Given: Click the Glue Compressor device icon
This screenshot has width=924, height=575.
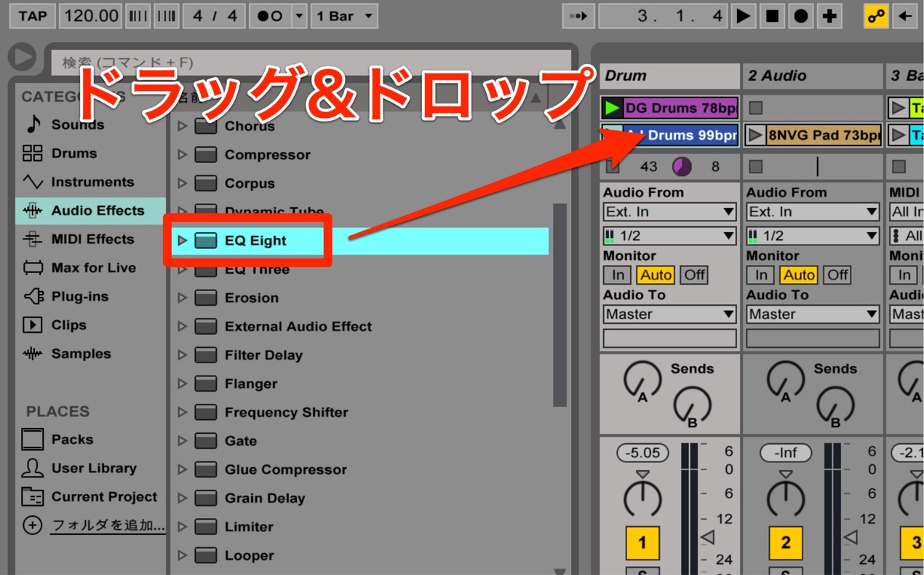Looking at the screenshot, I should pos(206,469).
